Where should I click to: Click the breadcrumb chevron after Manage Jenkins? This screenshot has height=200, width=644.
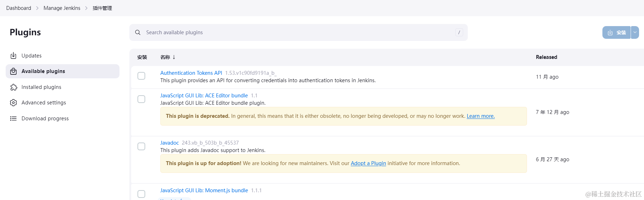[x=86, y=8]
